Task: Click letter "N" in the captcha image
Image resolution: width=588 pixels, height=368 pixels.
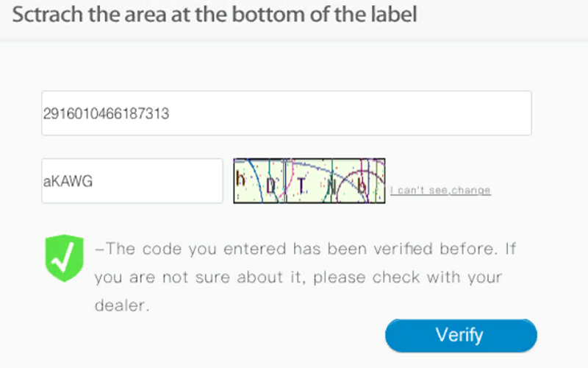Action: [332, 185]
